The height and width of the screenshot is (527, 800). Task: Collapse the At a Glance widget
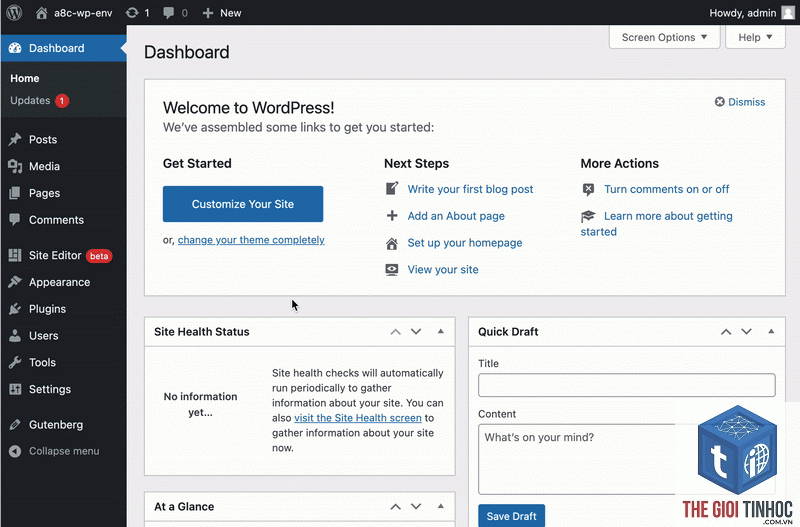(441, 507)
